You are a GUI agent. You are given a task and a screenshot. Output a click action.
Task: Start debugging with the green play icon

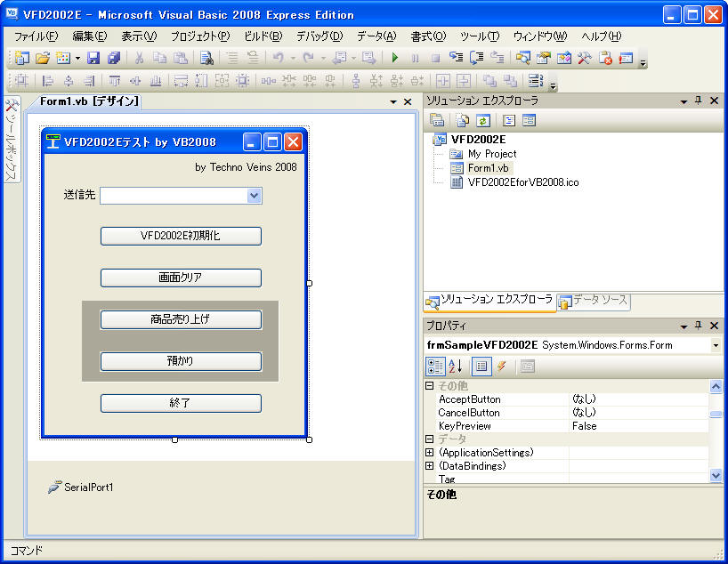pos(394,58)
